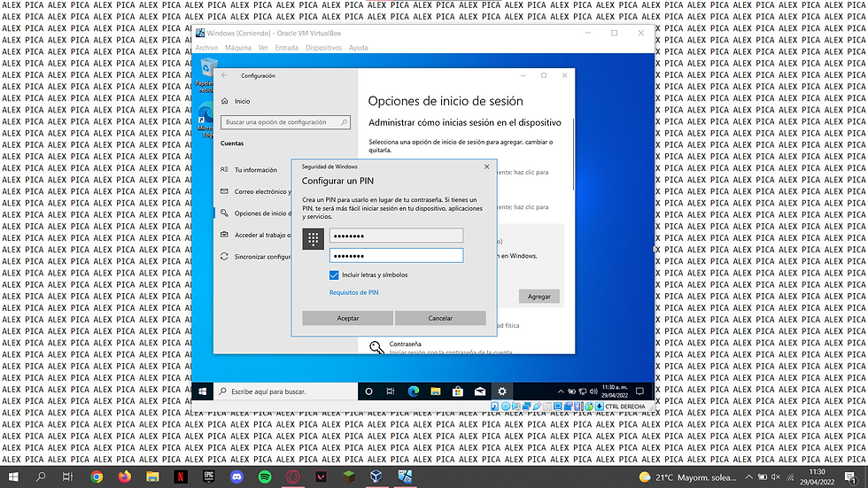Screen dimensions: 868x488
Task: Check the Incluir letras y símbolos checkbox
Action: [x=334, y=275]
